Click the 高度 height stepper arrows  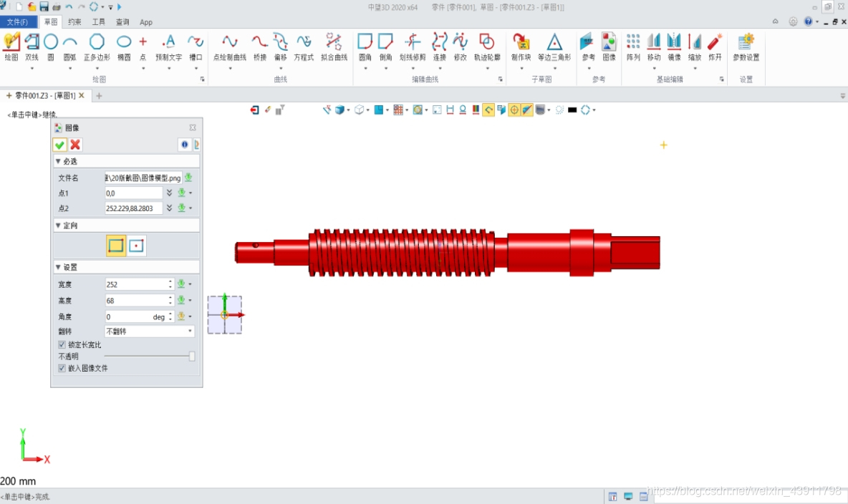[170, 300]
